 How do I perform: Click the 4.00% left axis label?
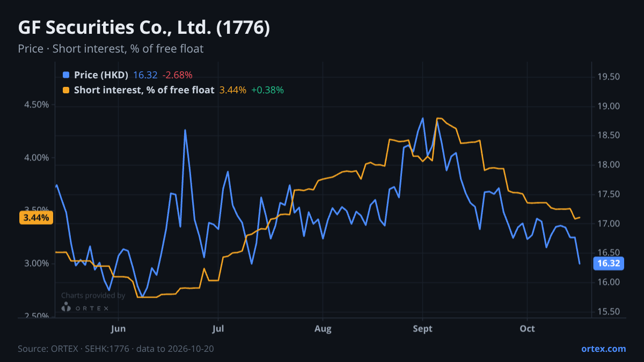pyautogui.click(x=37, y=158)
